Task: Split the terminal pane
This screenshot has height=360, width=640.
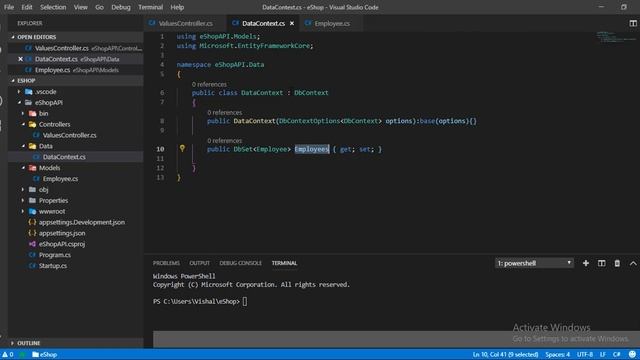Action: [x=602, y=263]
